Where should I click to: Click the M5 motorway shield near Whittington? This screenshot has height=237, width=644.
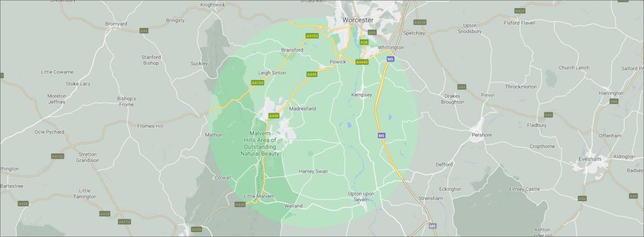click(390, 59)
